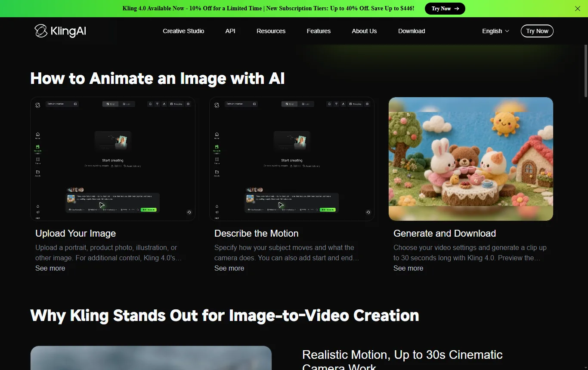Go to the API nav item
This screenshot has height=370, width=588.
point(230,31)
